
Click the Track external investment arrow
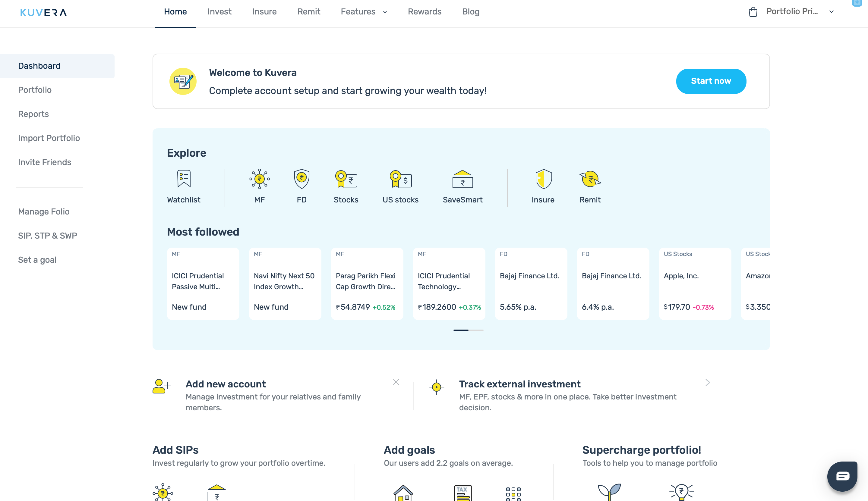tap(708, 382)
